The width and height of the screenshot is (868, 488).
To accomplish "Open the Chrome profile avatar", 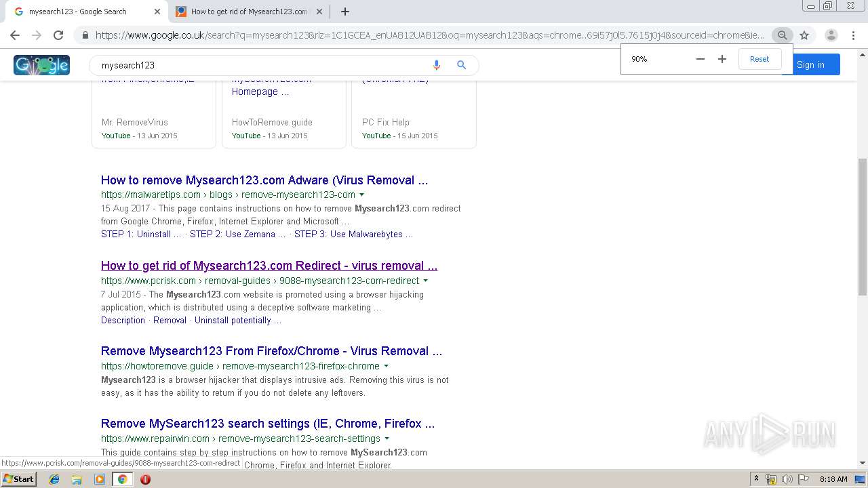I will (x=831, y=35).
